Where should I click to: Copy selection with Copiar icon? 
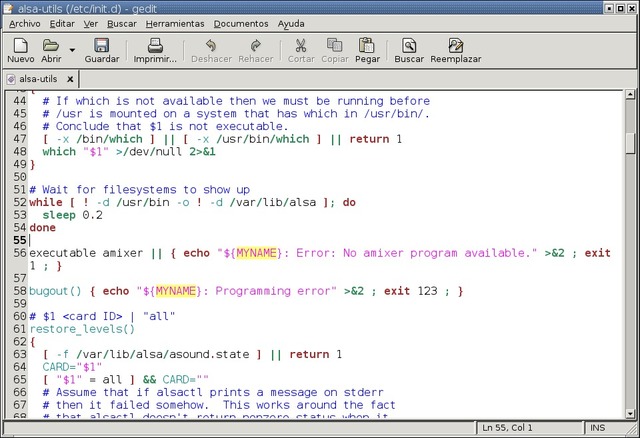[335, 45]
